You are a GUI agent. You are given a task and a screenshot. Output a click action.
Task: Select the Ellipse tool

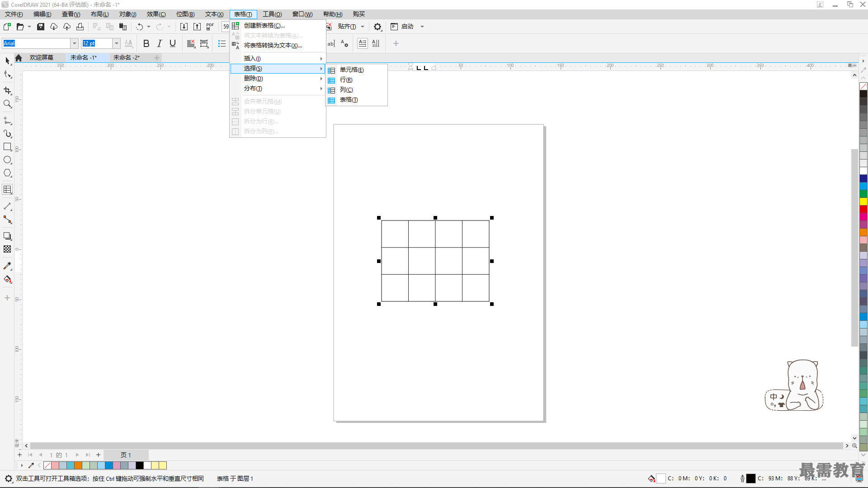[7, 160]
